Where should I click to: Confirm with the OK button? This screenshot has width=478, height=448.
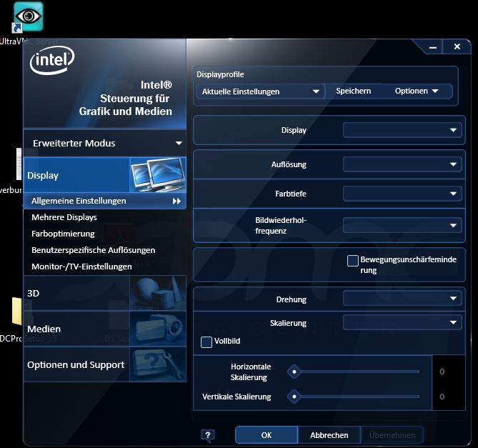(267, 435)
